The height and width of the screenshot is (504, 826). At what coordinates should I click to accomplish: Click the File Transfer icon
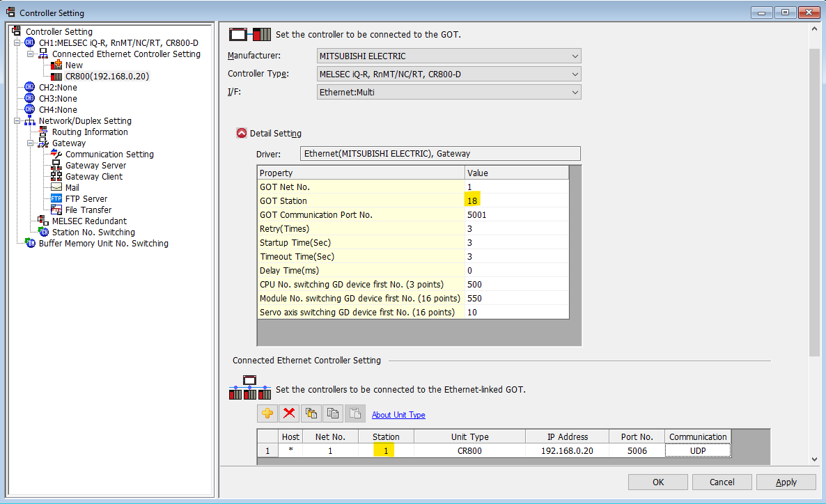(56, 210)
